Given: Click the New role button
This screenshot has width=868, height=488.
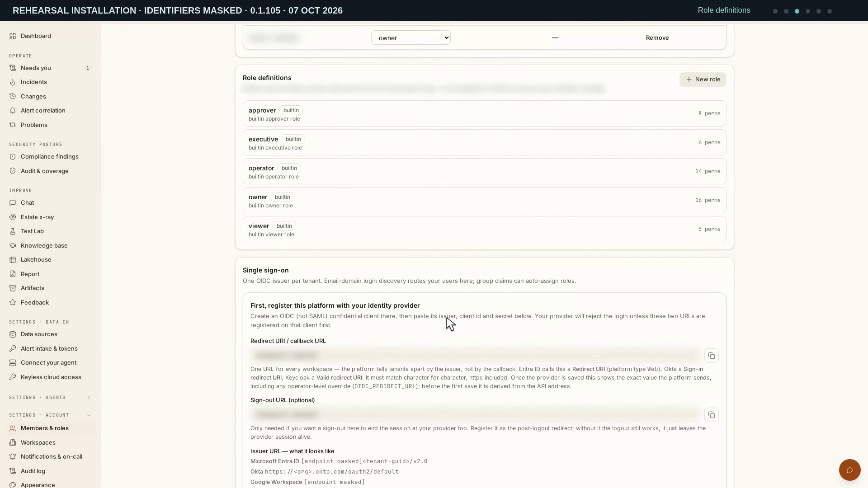Looking at the screenshot, I should pos(703,80).
